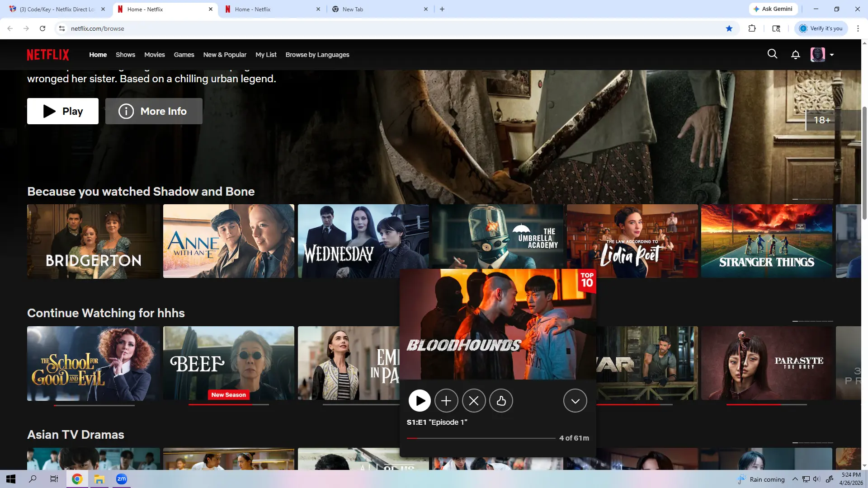
Task: Remove Bloodhounds from Continue Watching row
Action: coord(474,401)
